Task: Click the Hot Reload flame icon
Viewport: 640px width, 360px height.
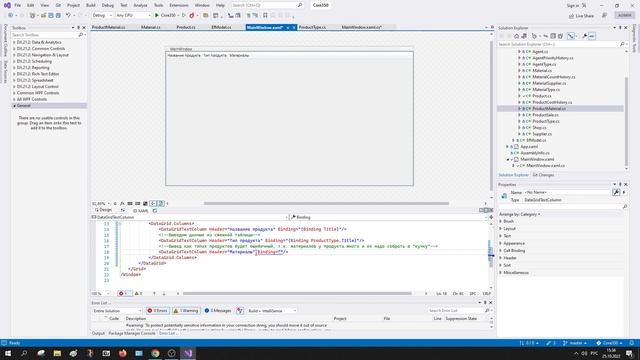Action: (x=192, y=15)
